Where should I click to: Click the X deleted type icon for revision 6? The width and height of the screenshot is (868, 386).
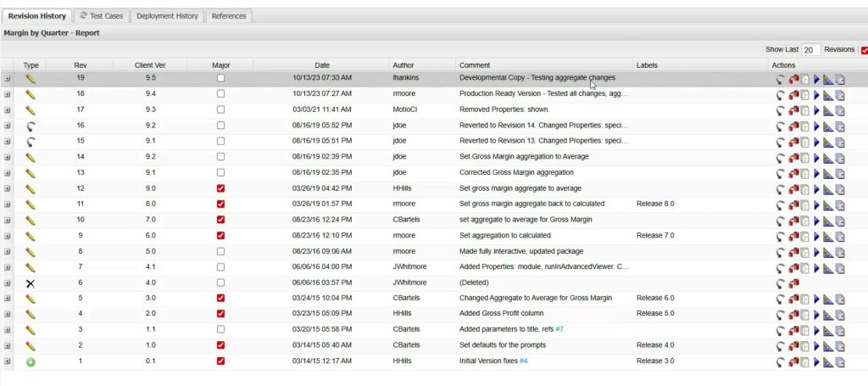point(31,283)
